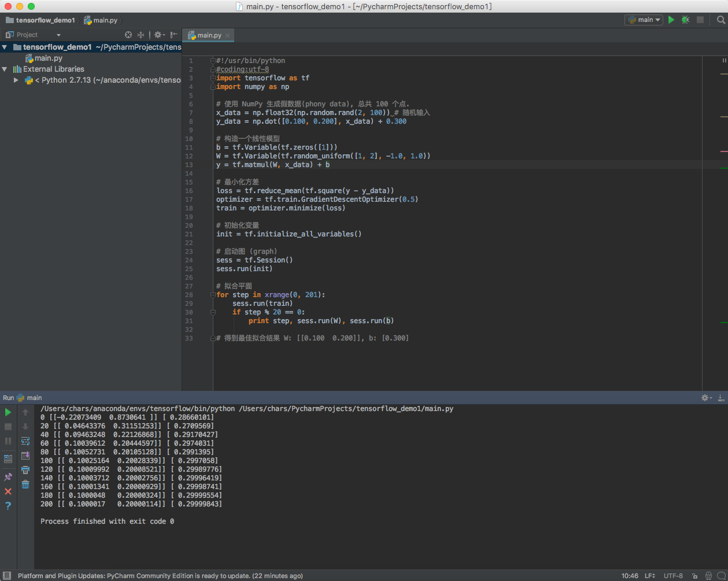Image resolution: width=728 pixels, height=581 pixels.
Task: Collapse the External Libraries node
Action: 5,69
